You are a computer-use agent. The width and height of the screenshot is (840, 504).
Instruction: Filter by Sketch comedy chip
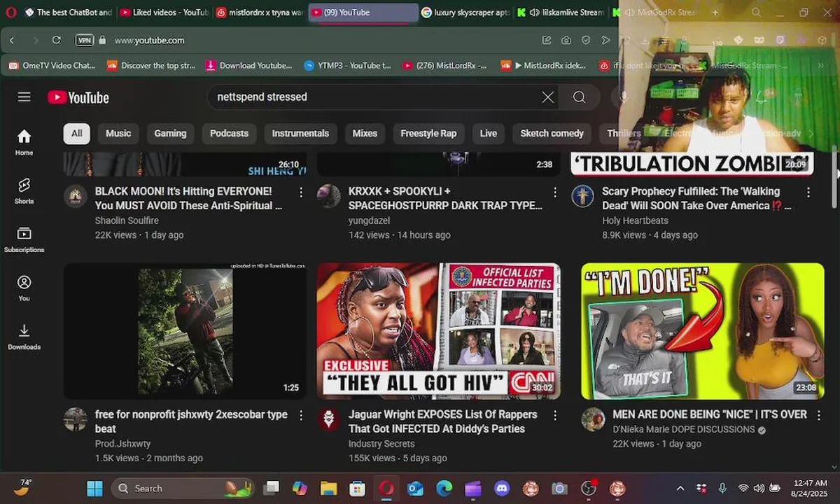click(x=552, y=134)
